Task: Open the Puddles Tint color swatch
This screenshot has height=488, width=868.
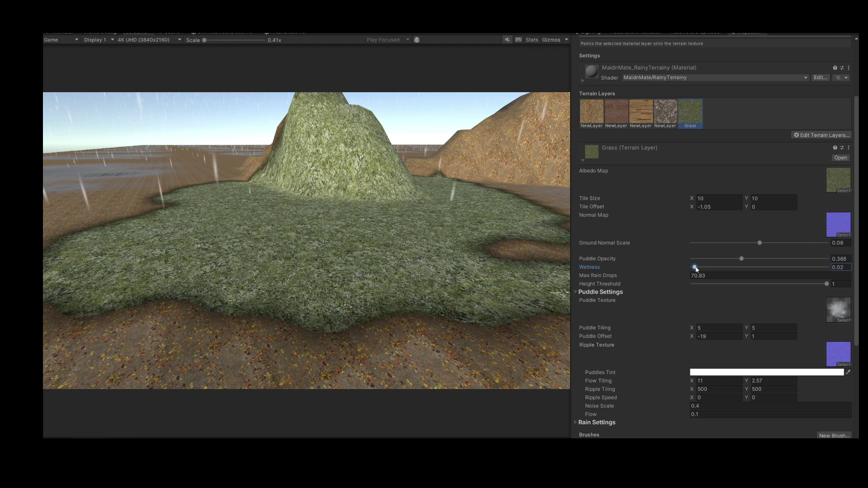Action: (x=767, y=372)
